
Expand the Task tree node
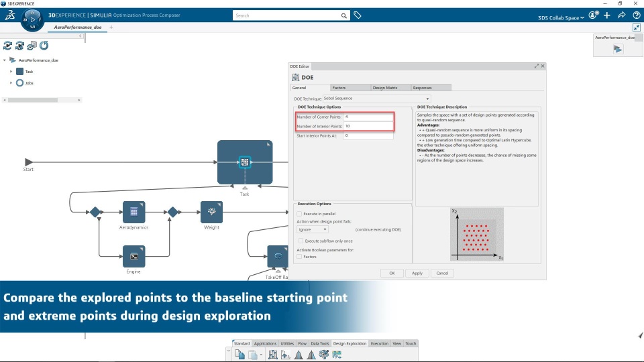(x=11, y=72)
